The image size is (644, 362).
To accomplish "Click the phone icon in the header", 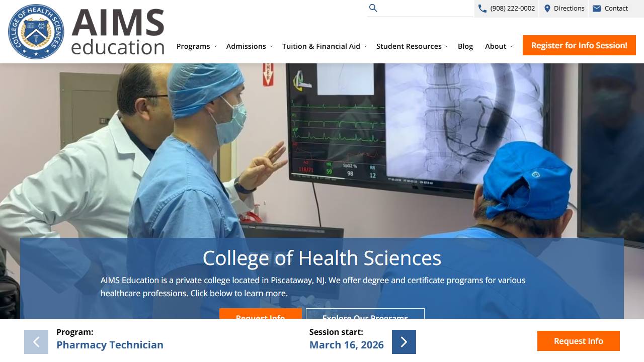I will click(482, 9).
